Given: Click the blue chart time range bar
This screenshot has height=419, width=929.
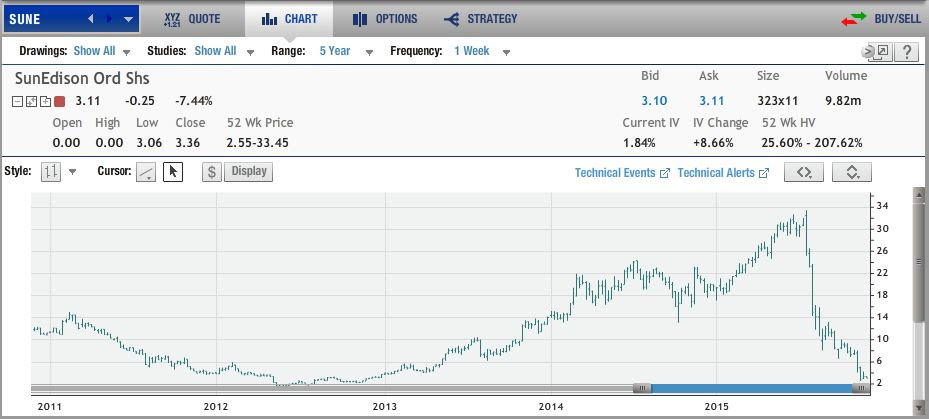Looking at the screenshot, I should (751, 388).
